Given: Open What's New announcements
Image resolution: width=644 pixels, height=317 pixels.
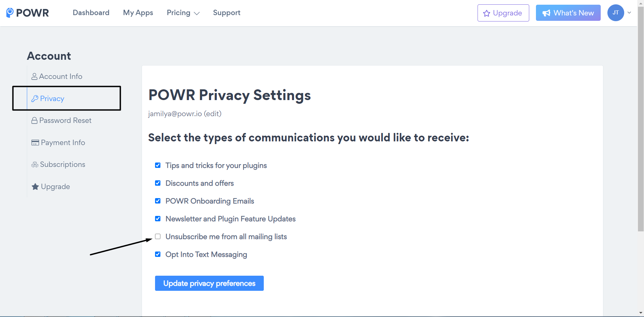Looking at the screenshot, I should [568, 13].
